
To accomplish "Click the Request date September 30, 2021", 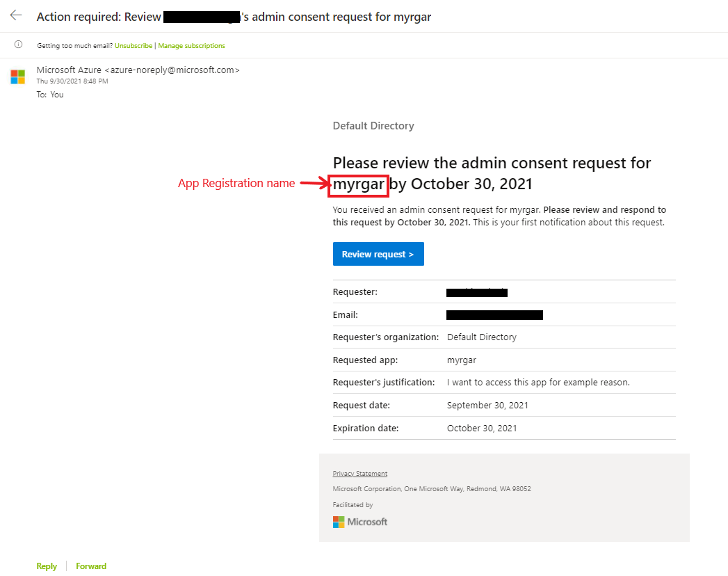I will (x=487, y=405).
